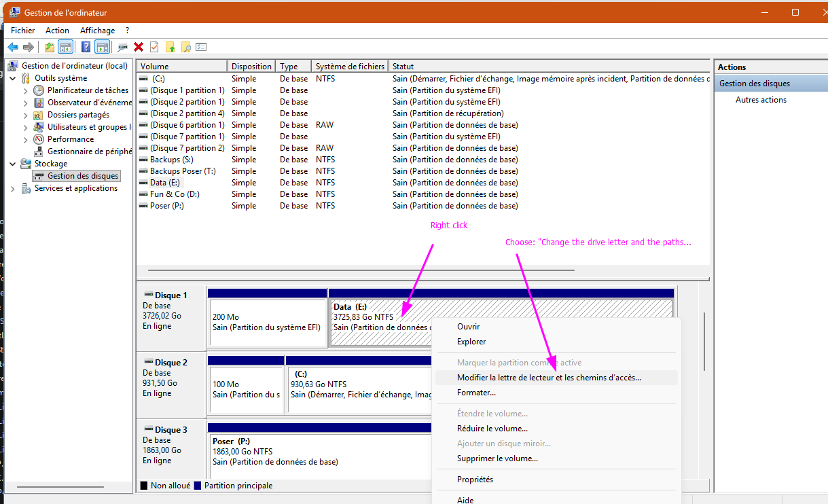This screenshot has height=504, width=828.
Task: Click the blue Back arrow in toolbar
Action: pos(13,47)
